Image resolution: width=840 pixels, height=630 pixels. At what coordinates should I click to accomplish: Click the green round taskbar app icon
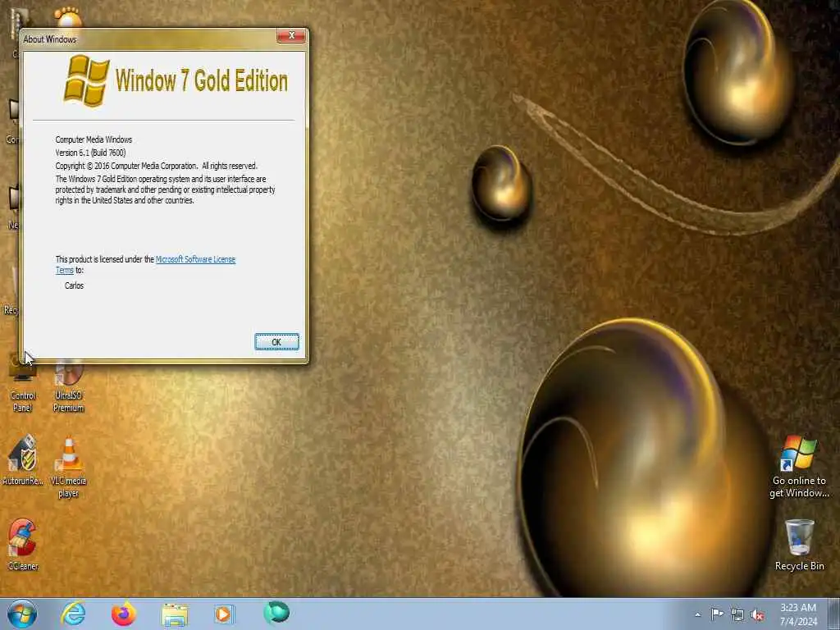pos(276,613)
